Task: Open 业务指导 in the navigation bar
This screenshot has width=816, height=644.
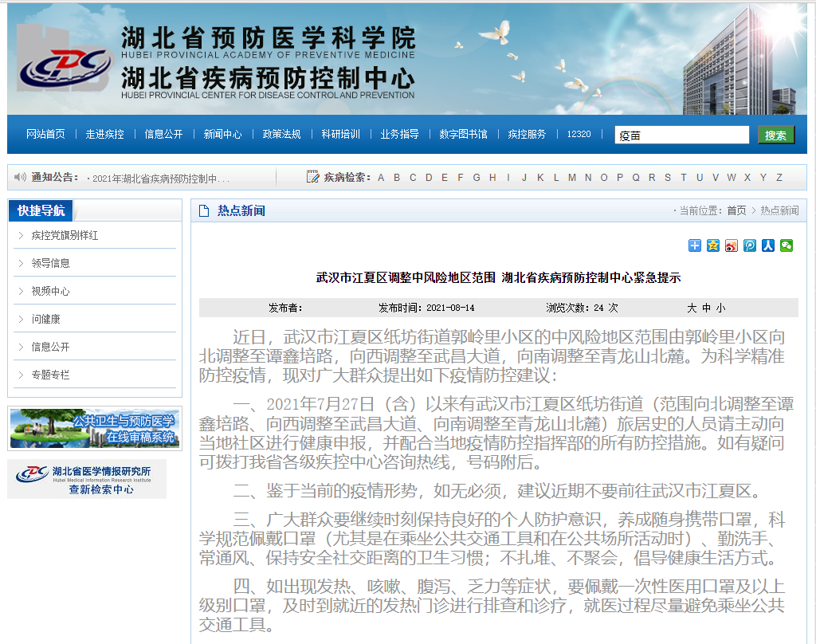Action: (x=400, y=135)
